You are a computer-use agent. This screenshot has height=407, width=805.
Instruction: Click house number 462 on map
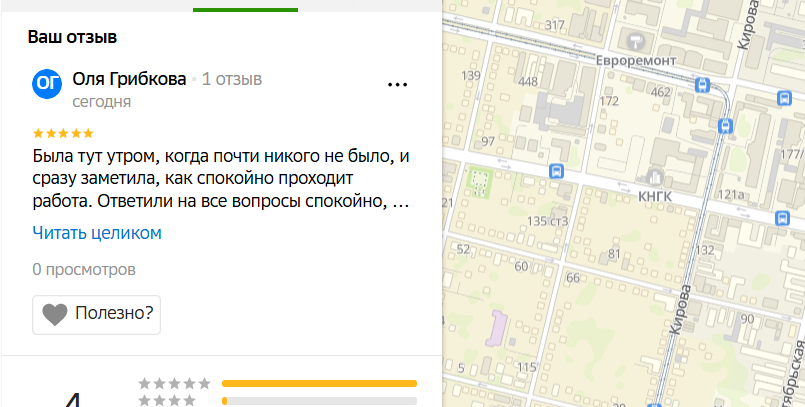[x=661, y=92]
